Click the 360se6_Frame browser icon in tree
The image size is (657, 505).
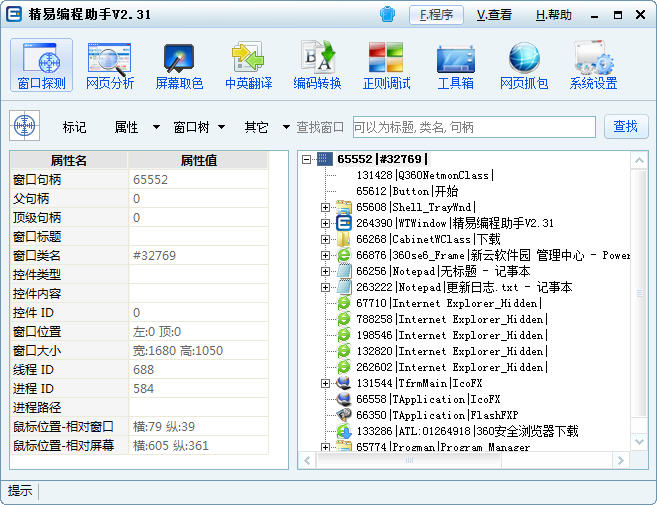point(344,255)
